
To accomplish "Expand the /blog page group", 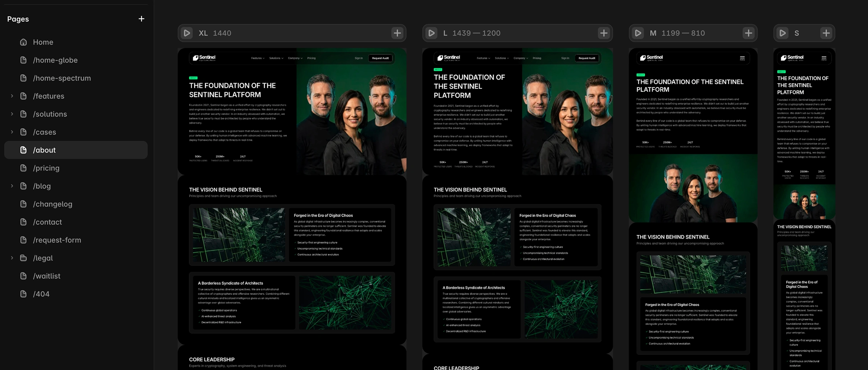I will (12, 186).
